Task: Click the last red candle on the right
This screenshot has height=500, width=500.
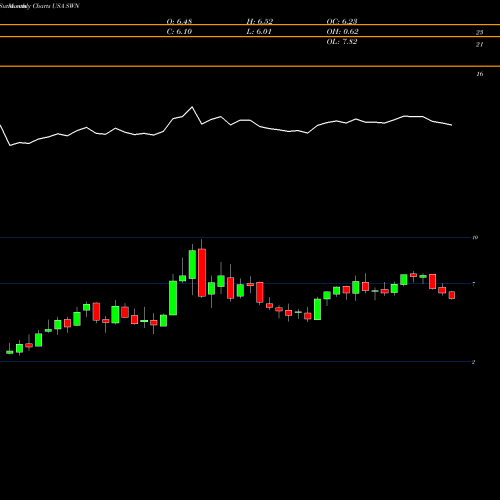Action: coord(452,295)
